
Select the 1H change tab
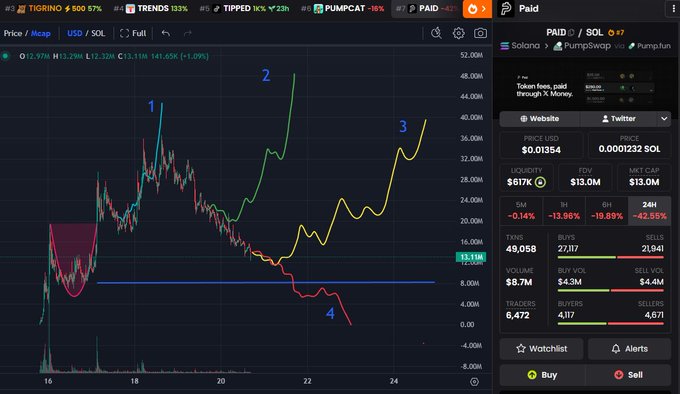click(x=564, y=210)
